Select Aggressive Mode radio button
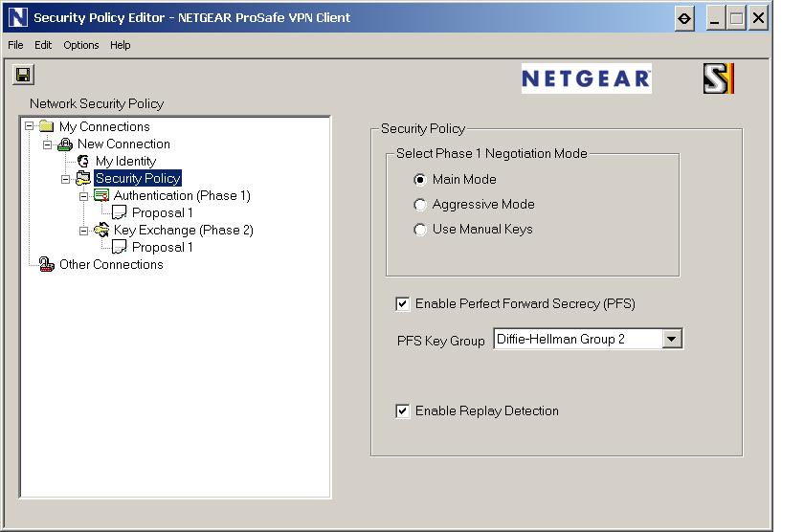The height and width of the screenshot is (532, 804). [420, 205]
